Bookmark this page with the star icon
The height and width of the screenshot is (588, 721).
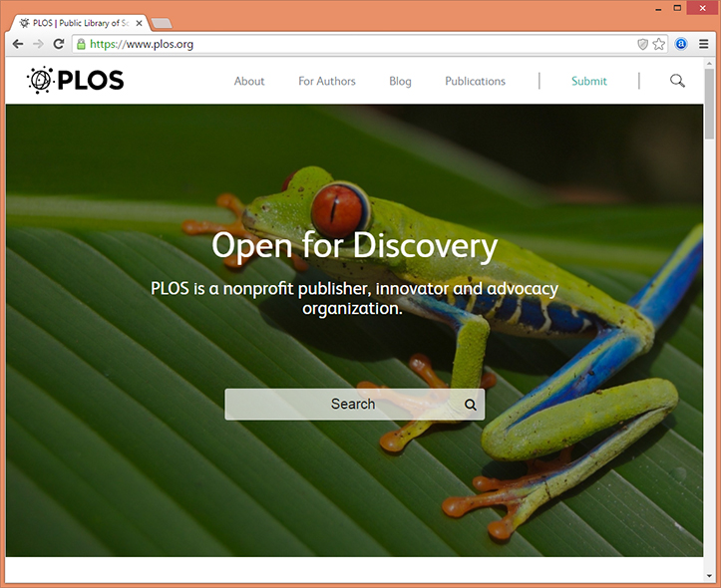[659, 44]
